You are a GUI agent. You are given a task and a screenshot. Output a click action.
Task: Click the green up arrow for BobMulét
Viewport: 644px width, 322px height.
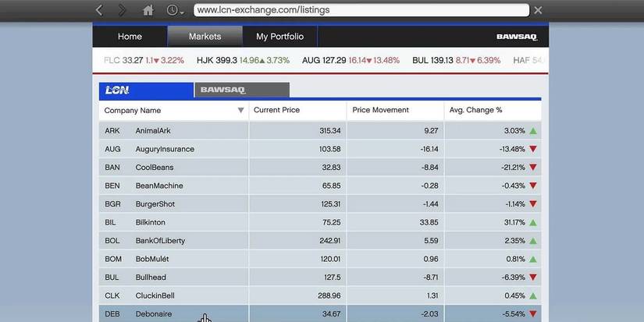pyautogui.click(x=533, y=259)
